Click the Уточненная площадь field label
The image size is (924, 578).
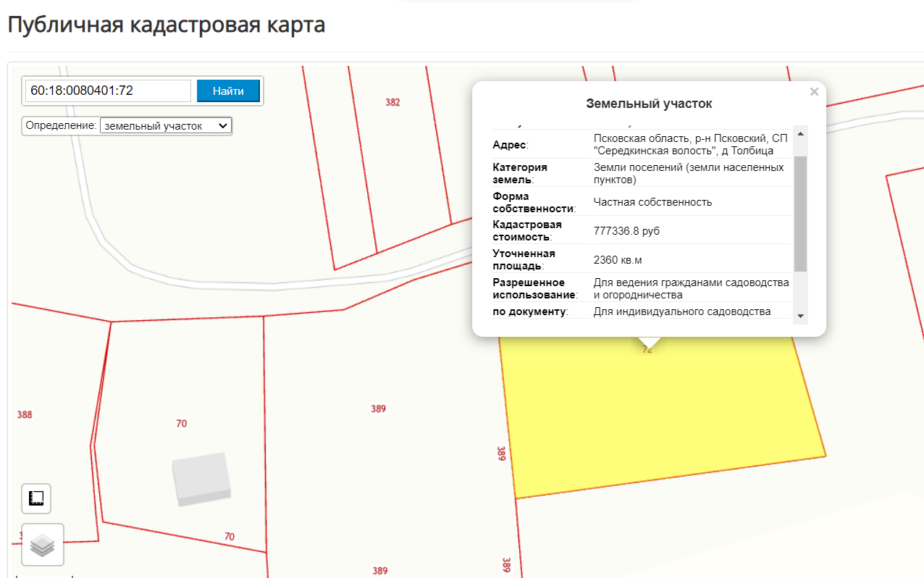coord(524,259)
